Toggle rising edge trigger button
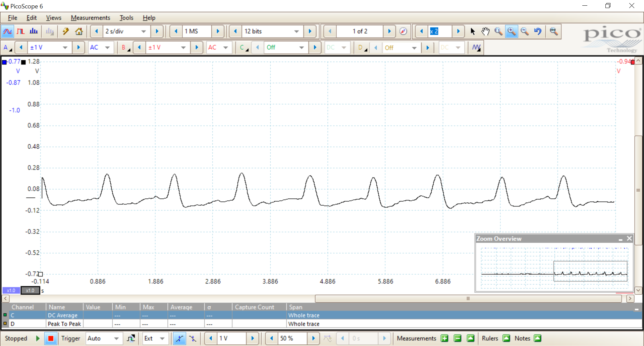This screenshot has height=346, width=644. click(x=179, y=339)
